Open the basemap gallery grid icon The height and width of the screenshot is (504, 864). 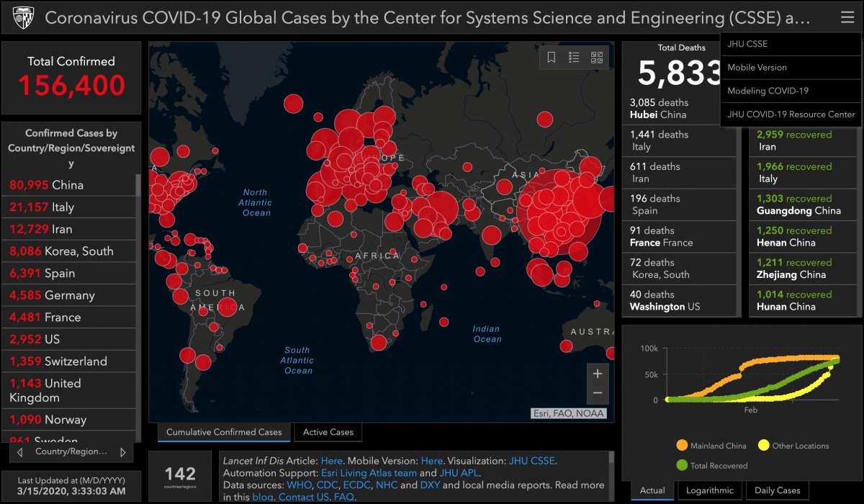(x=597, y=58)
